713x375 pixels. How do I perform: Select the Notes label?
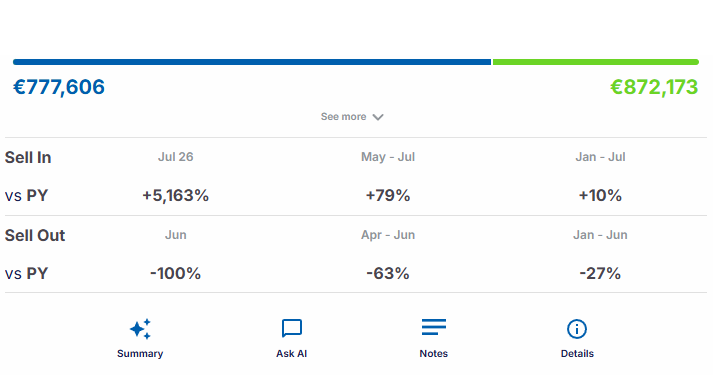(x=434, y=354)
